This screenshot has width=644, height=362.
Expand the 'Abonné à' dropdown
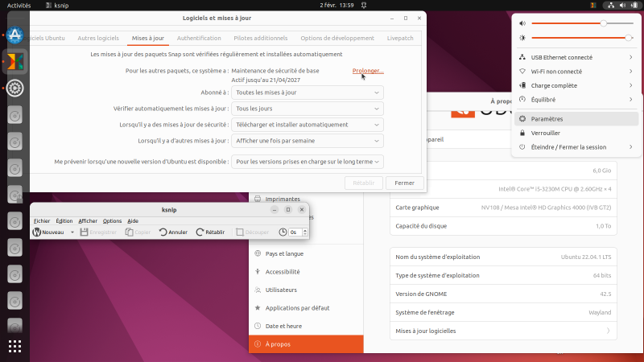point(308,93)
